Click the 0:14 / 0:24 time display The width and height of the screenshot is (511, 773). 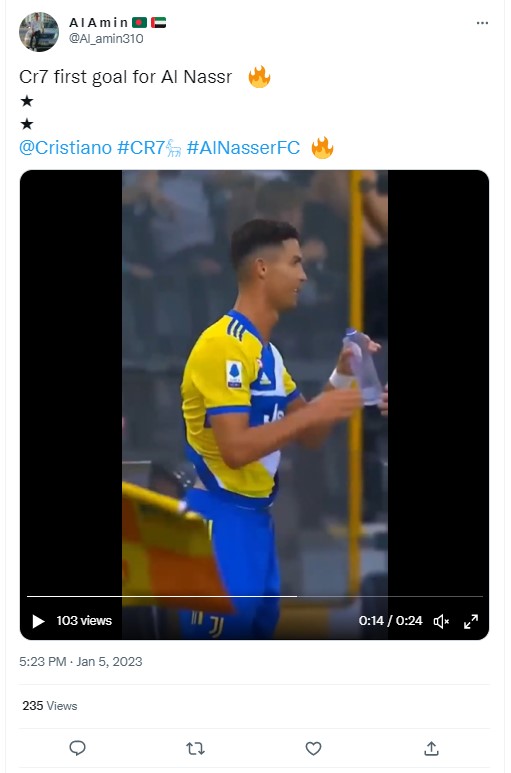click(x=390, y=621)
